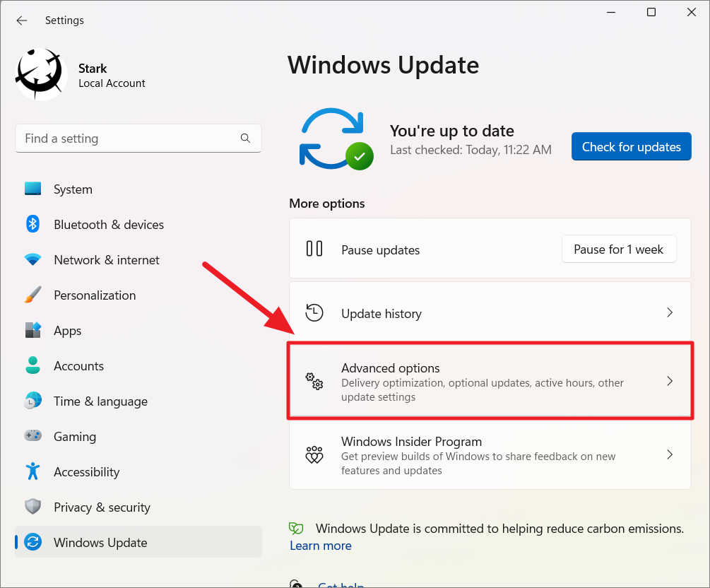This screenshot has height=588, width=710.
Task: Open Windows Insider Program
Action: click(x=490, y=455)
